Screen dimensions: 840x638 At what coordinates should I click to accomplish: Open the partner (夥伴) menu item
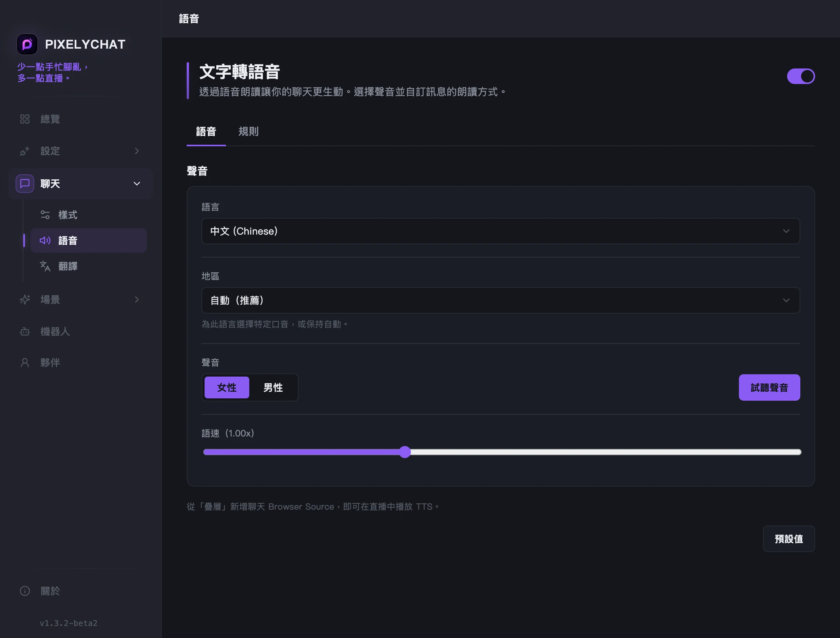[80, 363]
